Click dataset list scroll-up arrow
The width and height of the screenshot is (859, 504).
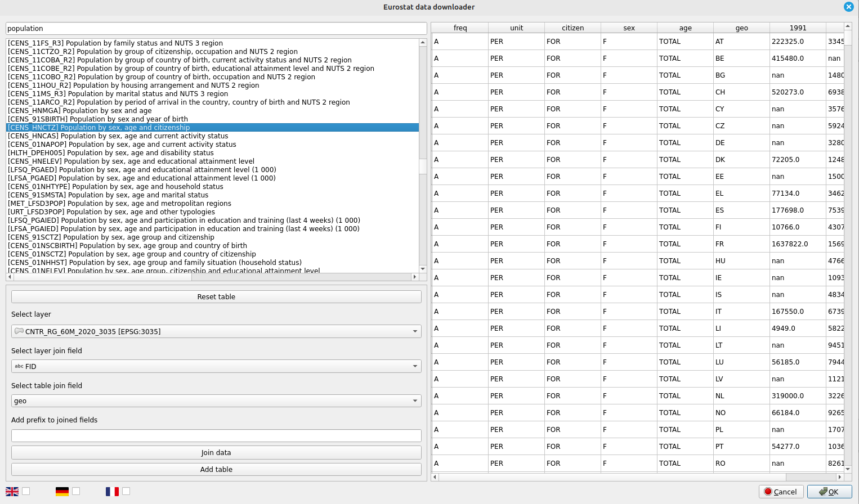(x=423, y=42)
